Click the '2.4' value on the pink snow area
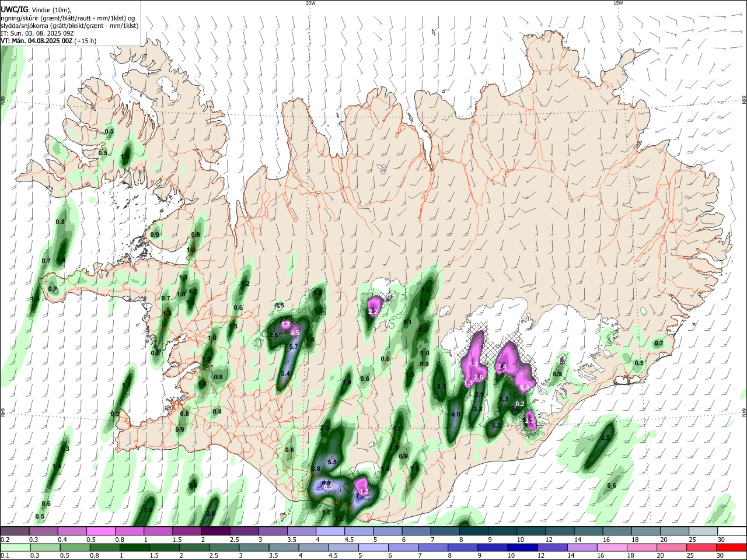 point(502,366)
